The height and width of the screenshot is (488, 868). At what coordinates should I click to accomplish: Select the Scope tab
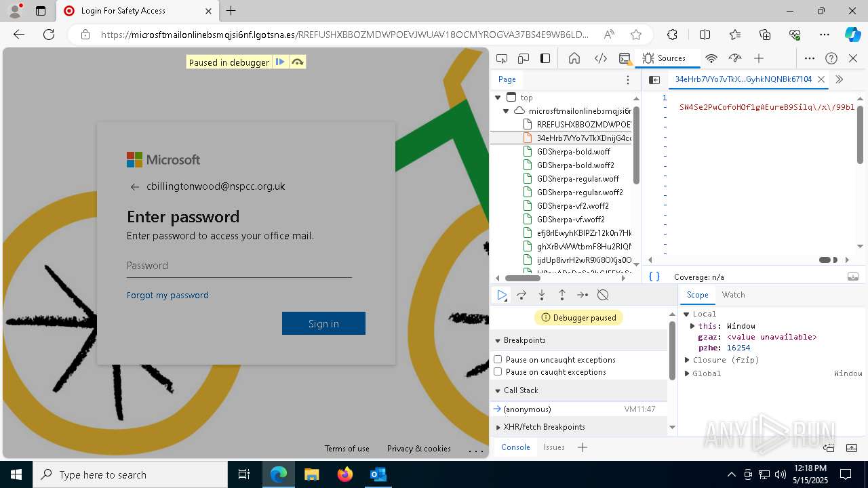[x=697, y=295]
